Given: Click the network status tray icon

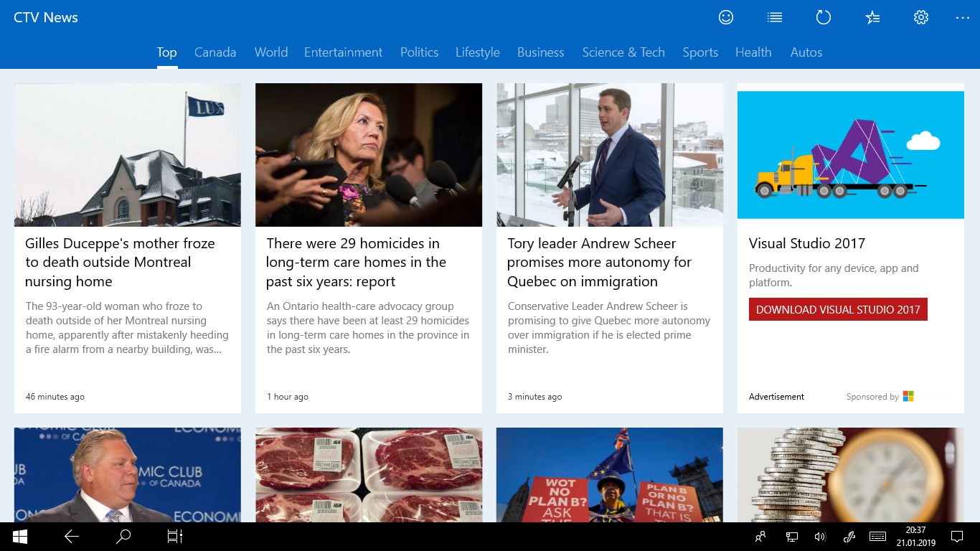Looking at the screenshot, I should pos(792,537).
